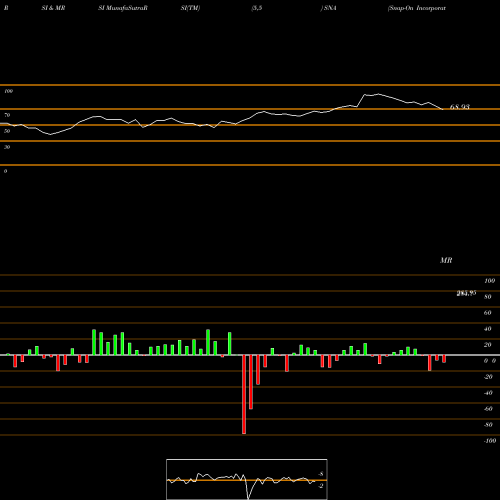Click the 70 label on the RSI axis
The height and width of the screenshot is (500, 500).
point(7,115)
